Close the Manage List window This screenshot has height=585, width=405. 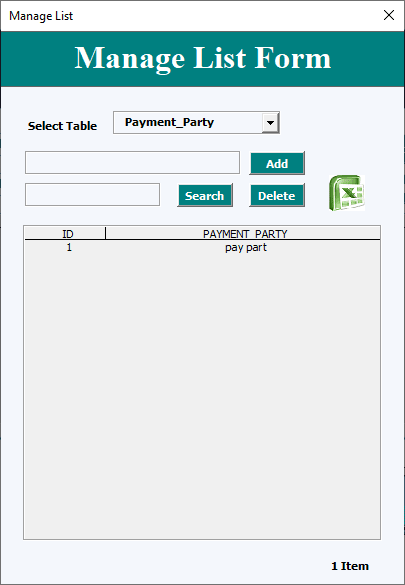pos(389,15)
